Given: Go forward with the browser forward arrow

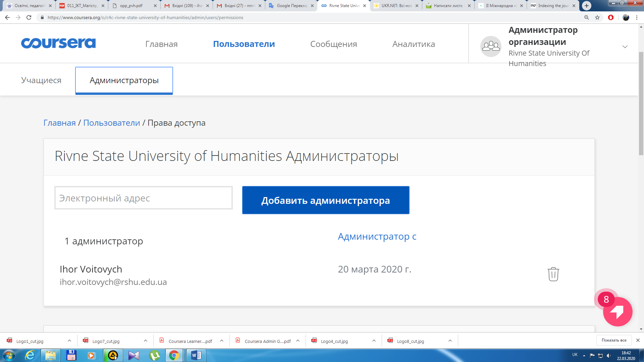Looking at the screenshot, I should (x=18, y=17).
